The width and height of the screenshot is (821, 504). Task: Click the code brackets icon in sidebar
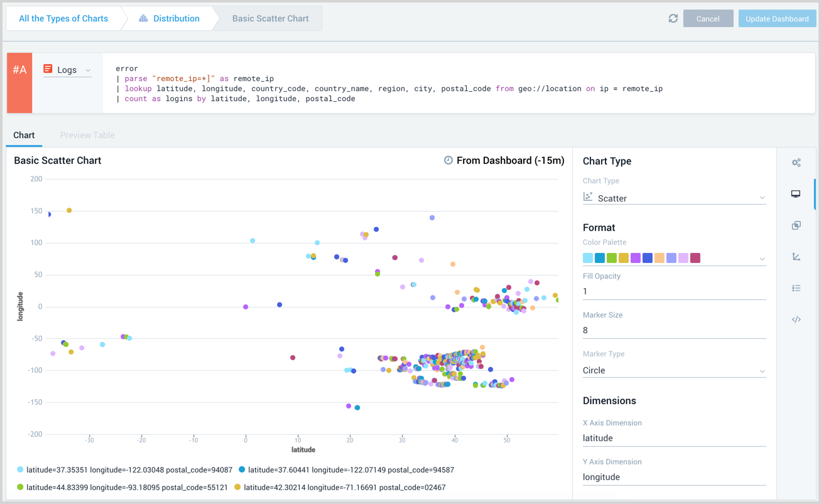(796, 319)
